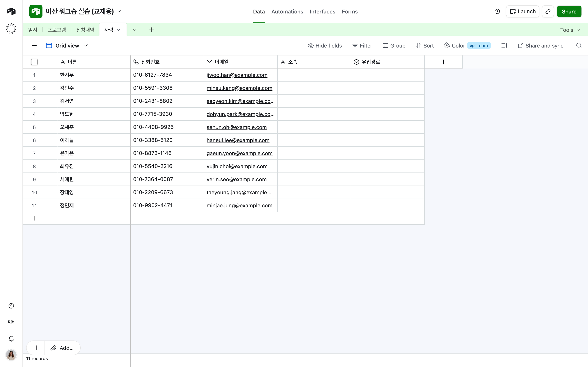The image size is (588, 367).
Task: Open the search magnifier icon
Action: (579, 46)
